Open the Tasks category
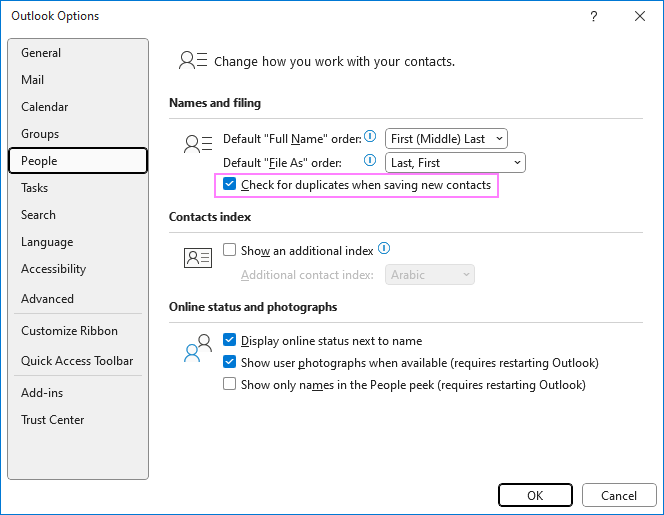 pos(78,188)
